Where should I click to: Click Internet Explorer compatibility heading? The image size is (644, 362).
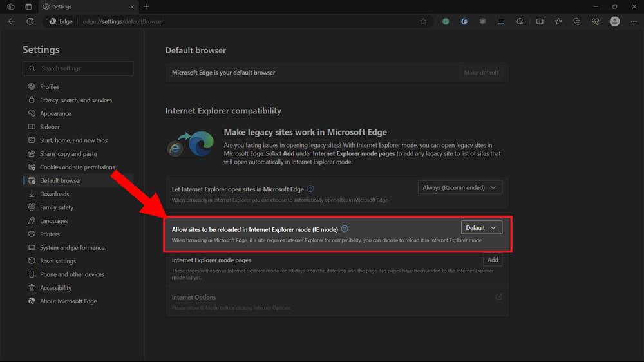click(223, 111)
